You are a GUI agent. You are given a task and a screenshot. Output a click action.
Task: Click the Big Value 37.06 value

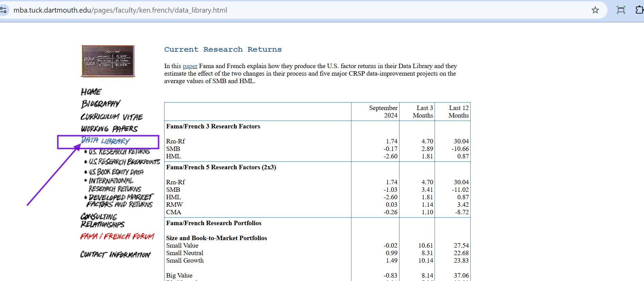(461, 276)
